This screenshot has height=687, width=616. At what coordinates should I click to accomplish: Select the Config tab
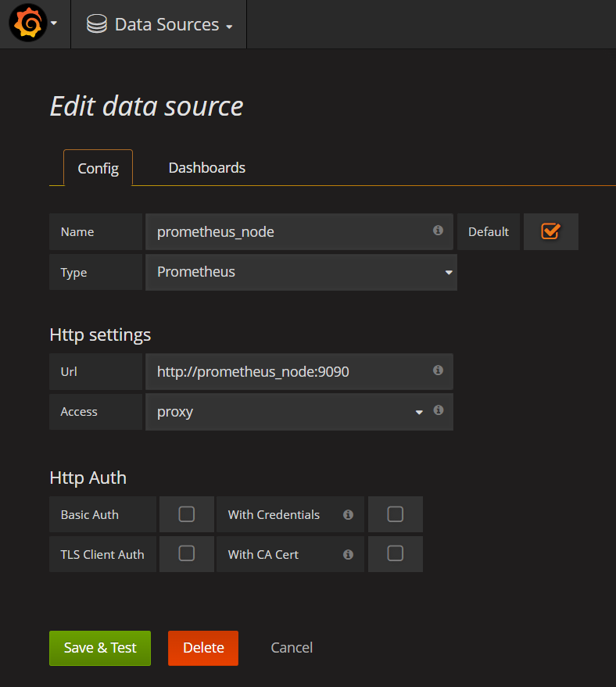(x=98, y=168)
